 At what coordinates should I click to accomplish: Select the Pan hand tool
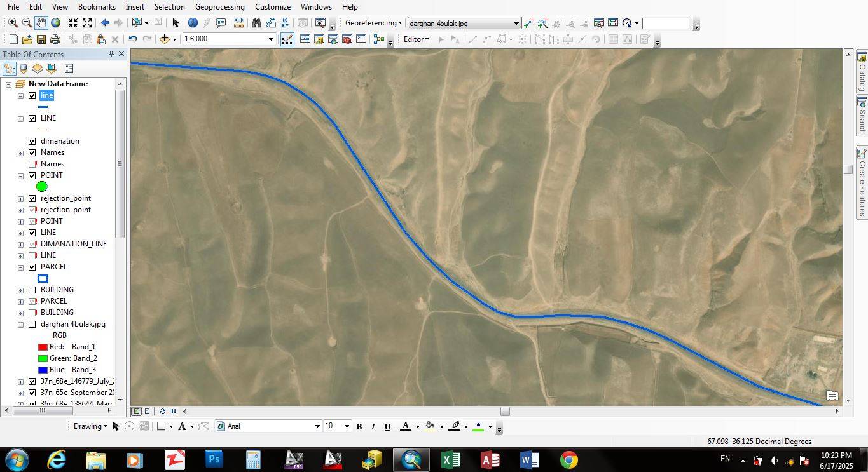[x=41, y=23]
